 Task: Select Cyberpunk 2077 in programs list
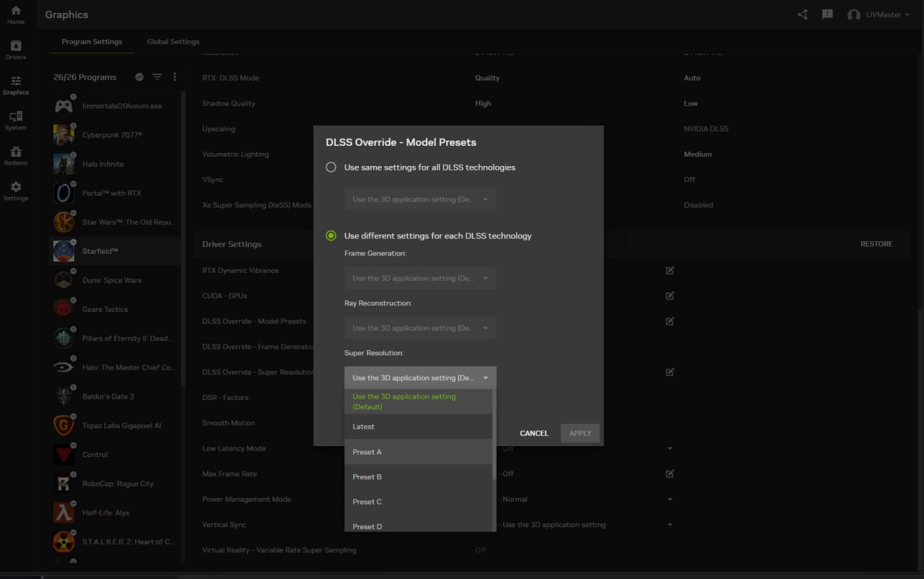coord(112,135)
